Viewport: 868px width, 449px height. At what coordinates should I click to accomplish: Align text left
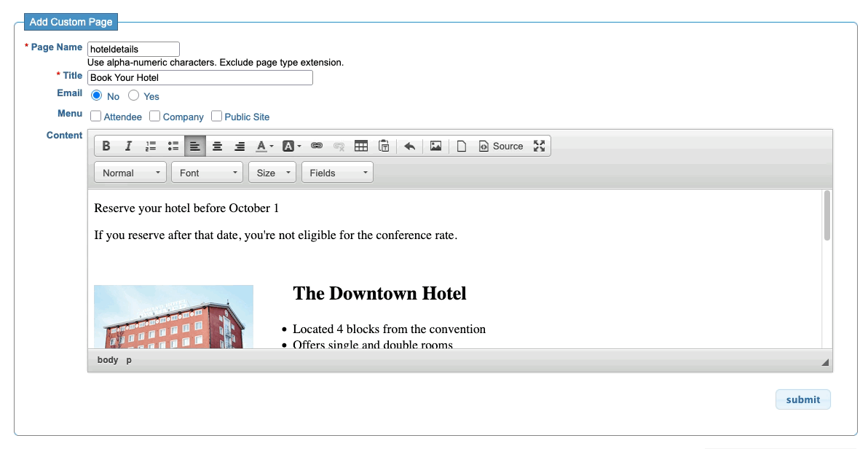pos(195,146)
